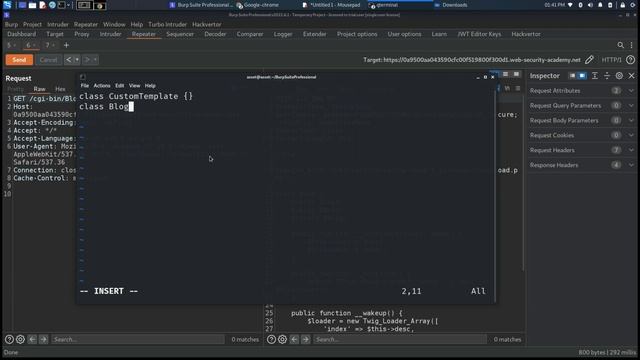Screen dimensions: 640x360
Task: Open the back history dropdown arrow
Action: click(x=76, y=60)
